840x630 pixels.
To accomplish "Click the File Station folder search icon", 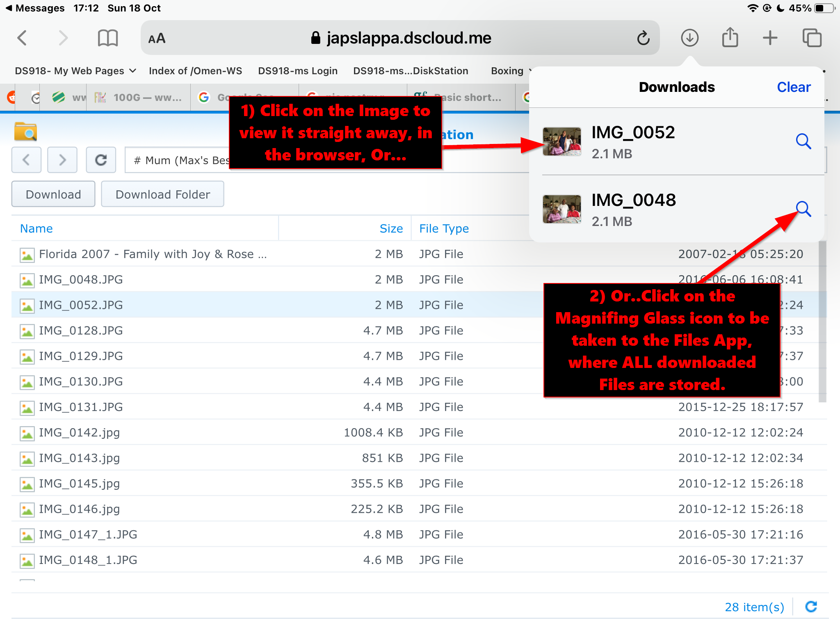I will coord(25,132).
